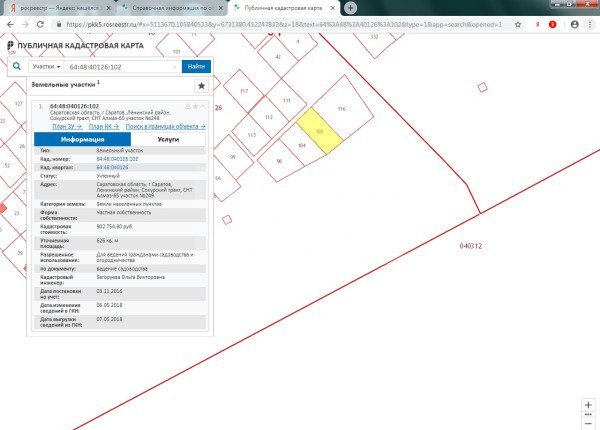600x430 pixels.
Task: Switch to the Услуги tab
Action: point(154,140)
